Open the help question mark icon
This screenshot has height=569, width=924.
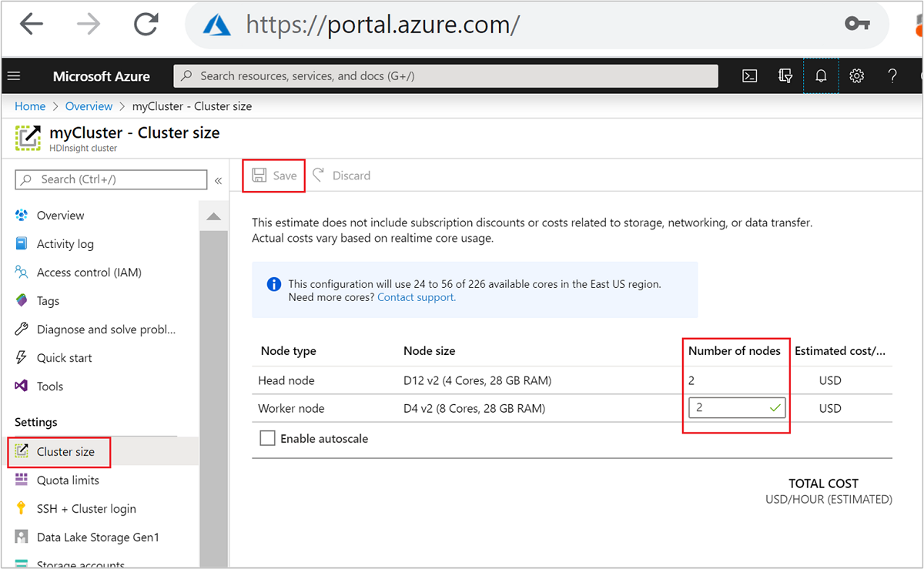(892, 75)
